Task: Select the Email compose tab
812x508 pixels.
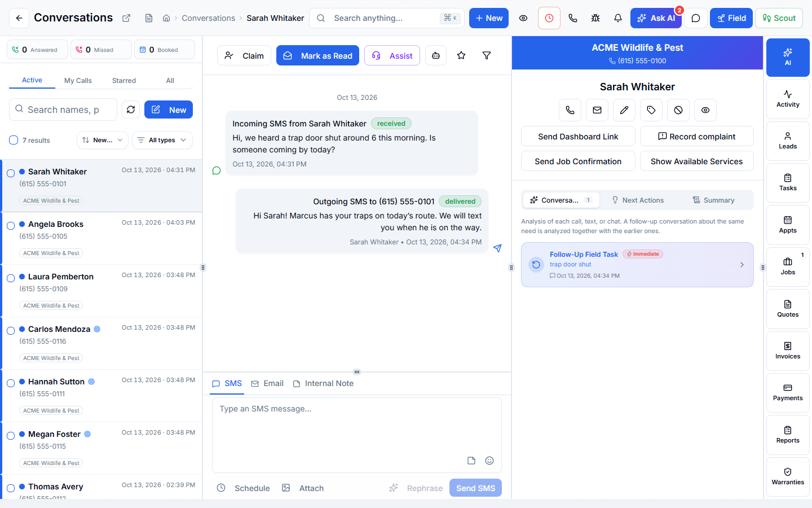Action: click(x=267, y=383)
